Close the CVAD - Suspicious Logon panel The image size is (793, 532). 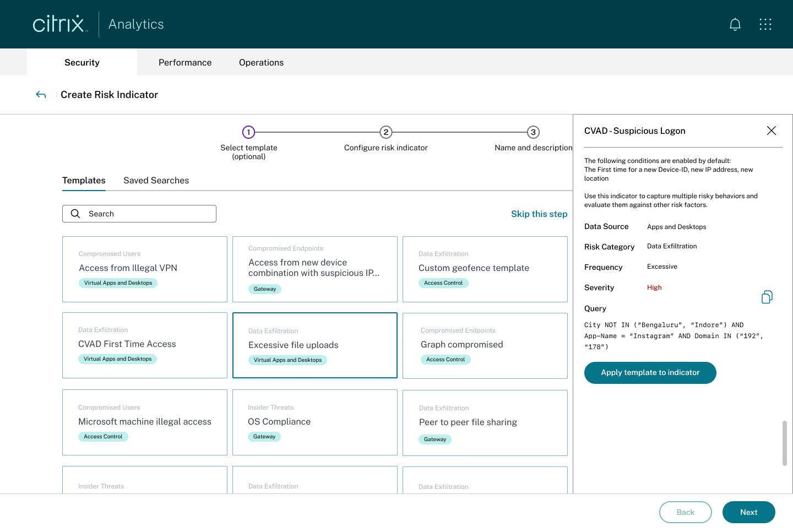772,131
